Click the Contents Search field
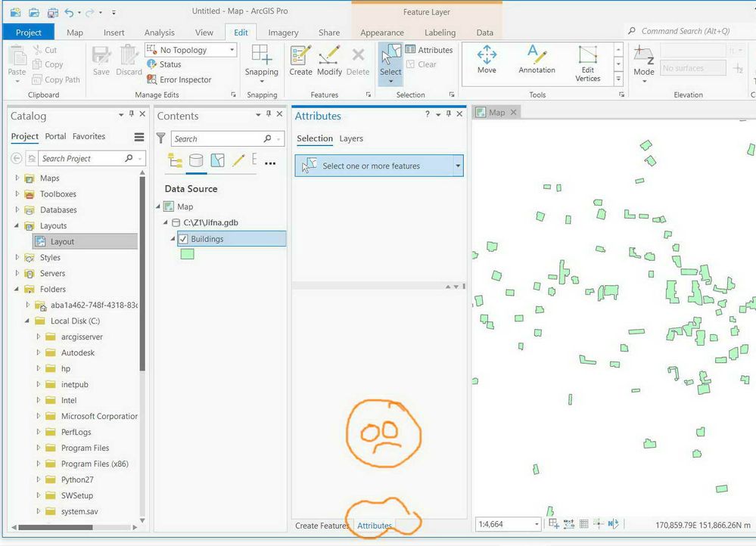The height and width of the screenshot is (546, 756). [x=217, y=139]
